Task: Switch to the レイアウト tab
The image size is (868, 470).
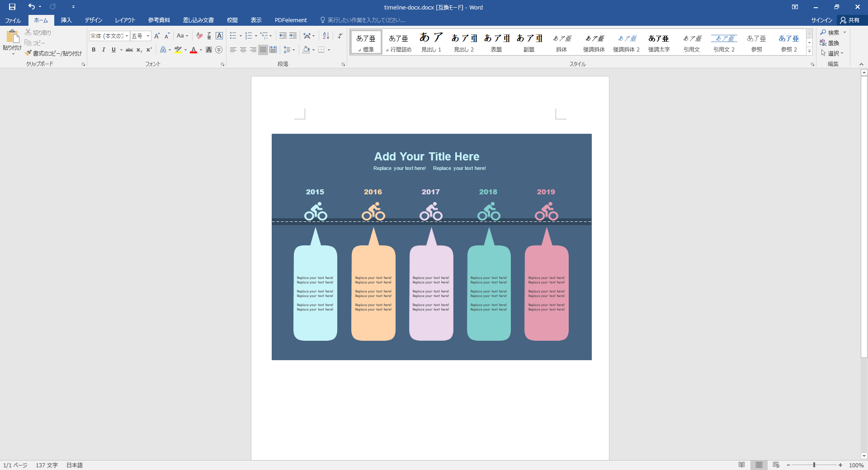Action: (x=125, y=20)
